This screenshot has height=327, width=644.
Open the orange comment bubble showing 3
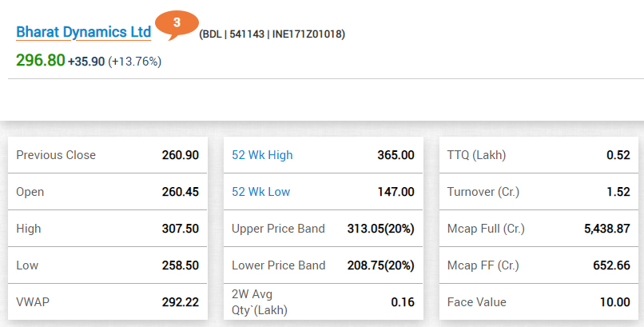coord(177,25)
